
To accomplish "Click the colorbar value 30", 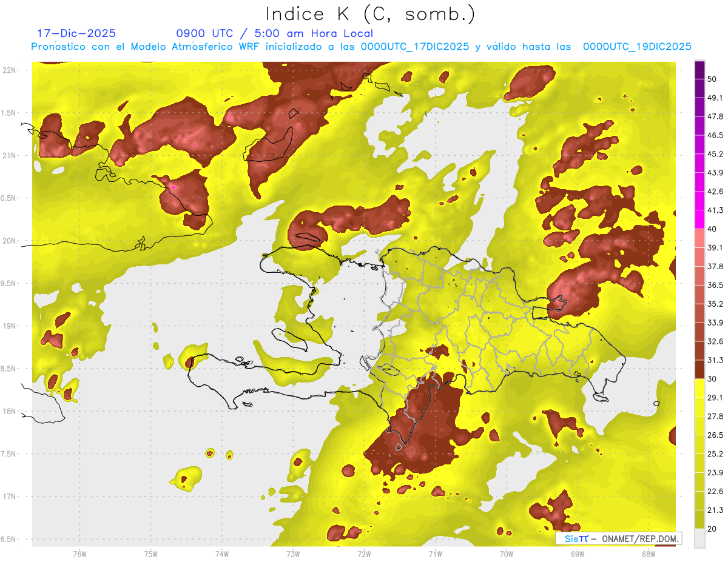I will coord(713,379).
